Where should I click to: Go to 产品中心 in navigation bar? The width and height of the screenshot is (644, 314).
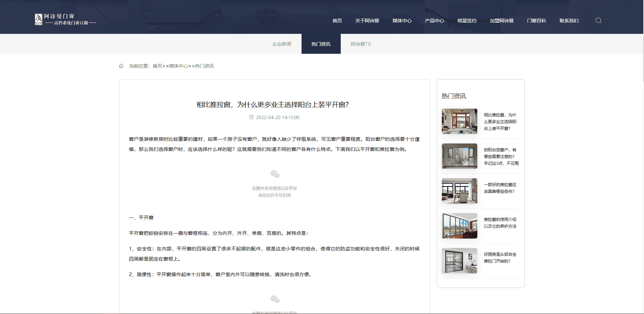[x=434, y=21]
